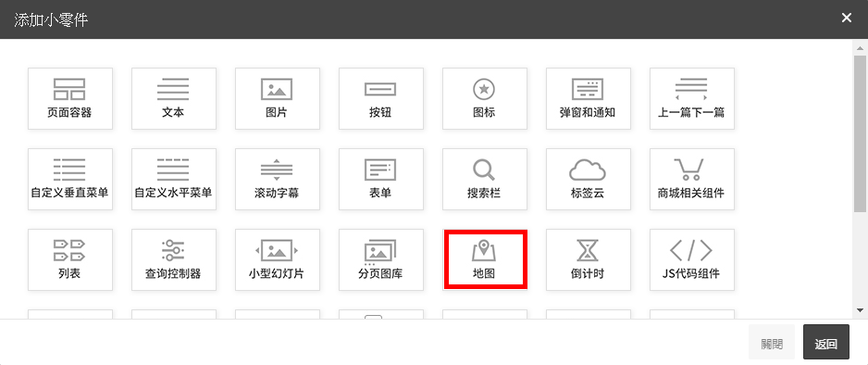Choose the 搜索栏 magnifier widget
The height and width of the screenshot is (365, 868).
(485, 179)
